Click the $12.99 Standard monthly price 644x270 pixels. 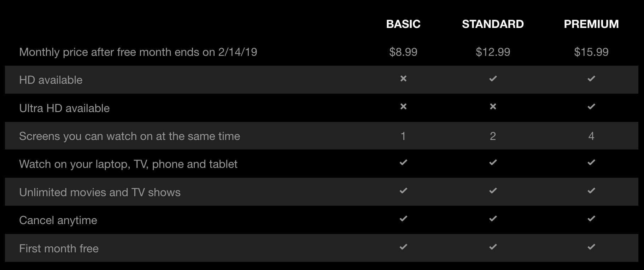point(493,52)
